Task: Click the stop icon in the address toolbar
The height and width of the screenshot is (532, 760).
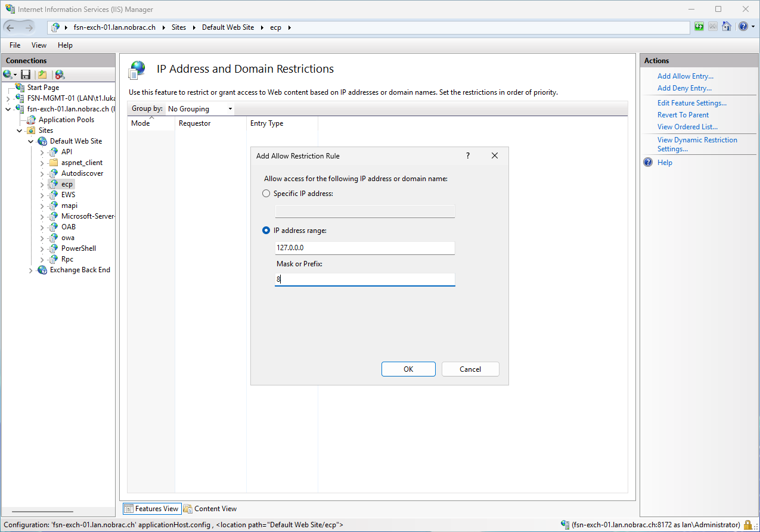Action: (x=713, y=27)
